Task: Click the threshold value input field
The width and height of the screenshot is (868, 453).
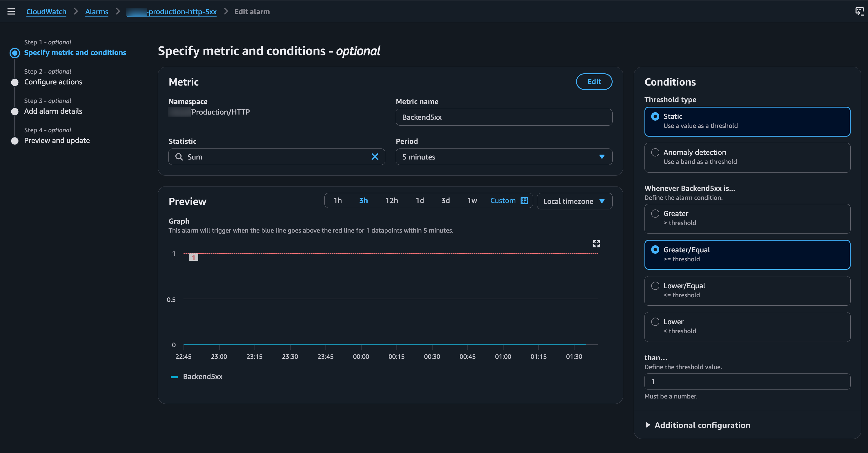Action: (x=747, y=382)
